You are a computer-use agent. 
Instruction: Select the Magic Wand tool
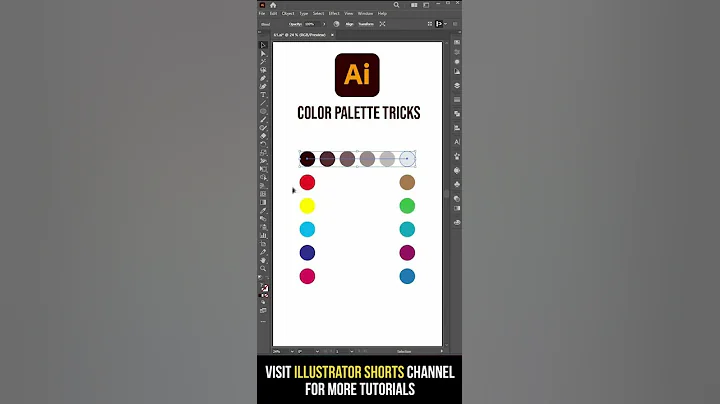click(263, 62)
